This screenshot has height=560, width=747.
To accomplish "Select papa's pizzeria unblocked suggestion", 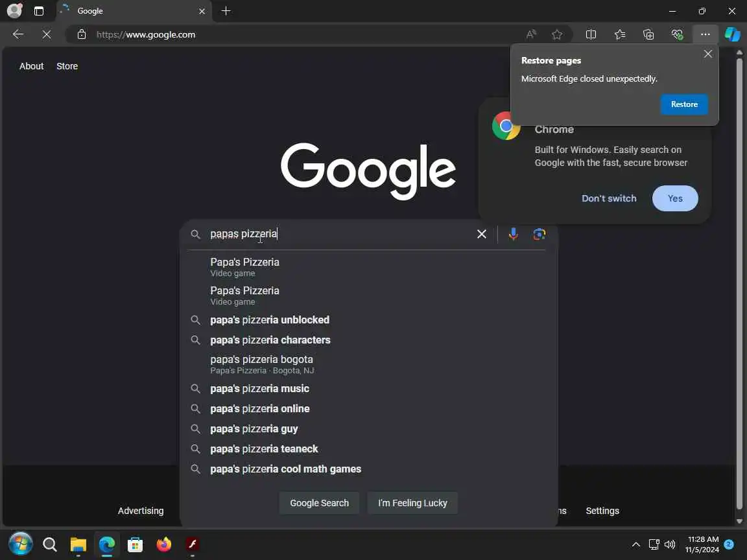I will [x=369, y=320].
